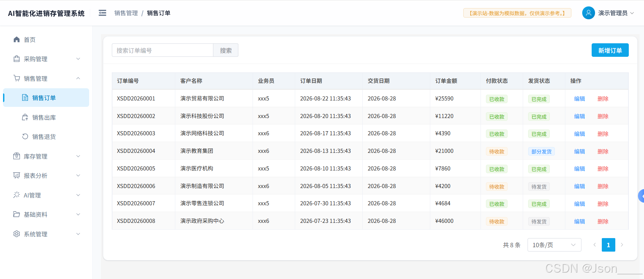Click the 搜索 button
The image size is (644, 279).
pyautogui.click(x=226, y=50)
